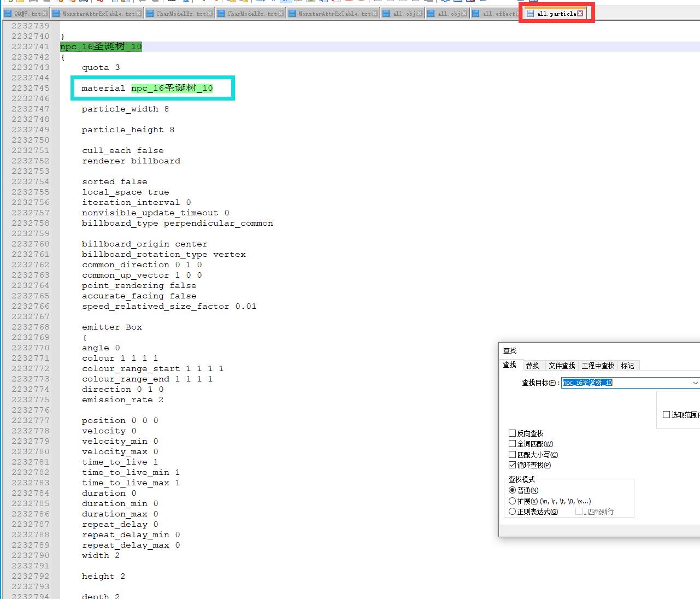This screenshot has height=599, width=700.
Task: Toggle the 选取范围内 checkbox
Action: tap(666, 415)
